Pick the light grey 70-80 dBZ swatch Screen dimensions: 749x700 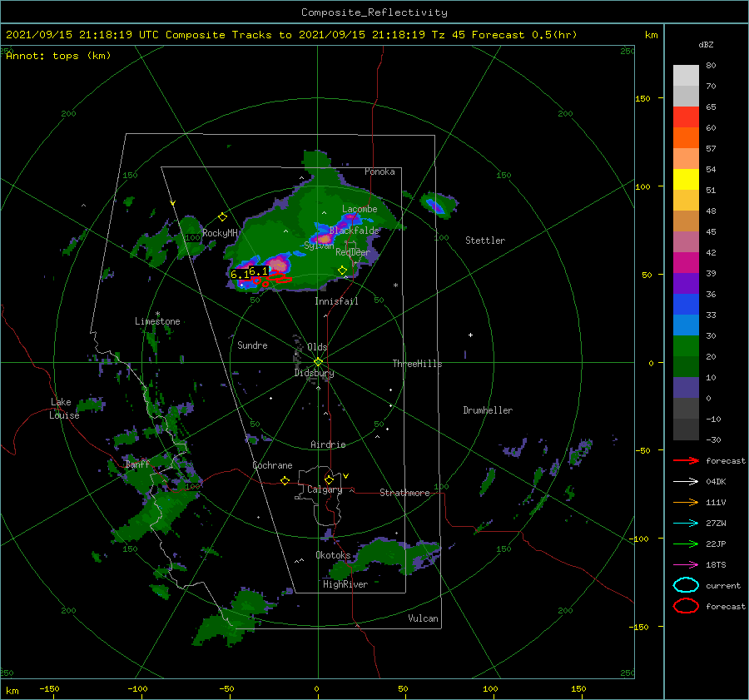coord(686,76)
